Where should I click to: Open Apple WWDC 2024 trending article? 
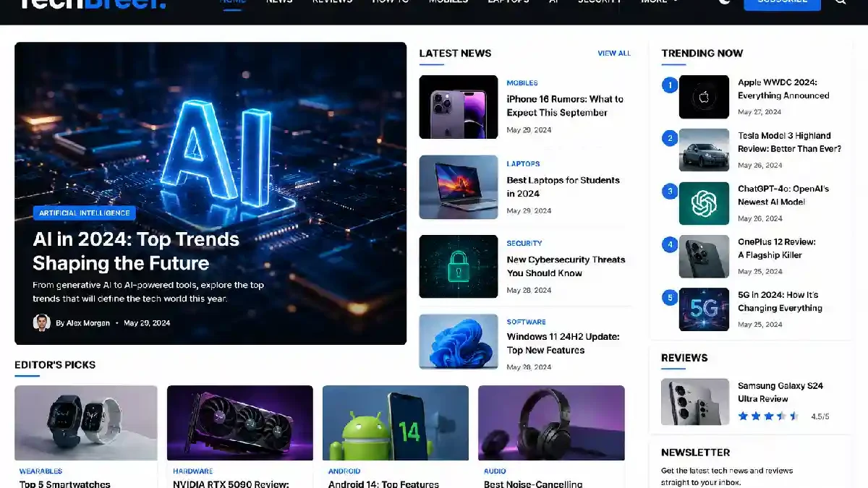coord(783,89)
